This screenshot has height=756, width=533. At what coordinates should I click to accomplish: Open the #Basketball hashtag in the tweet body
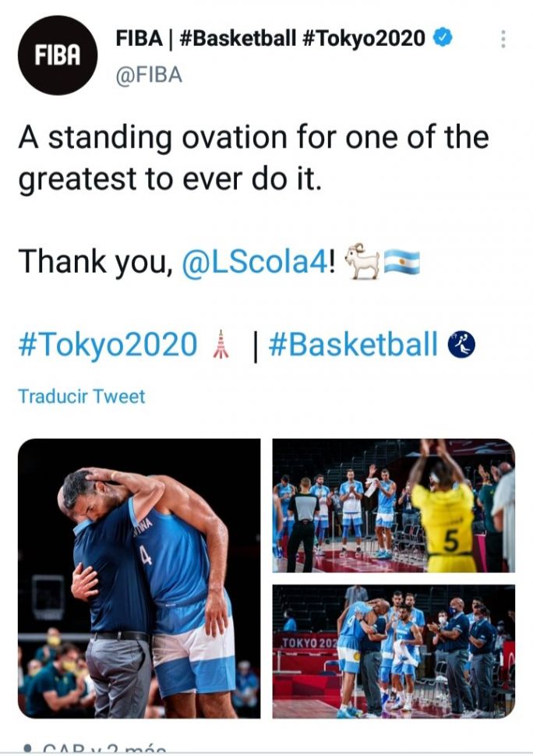(x=353, y=344)
